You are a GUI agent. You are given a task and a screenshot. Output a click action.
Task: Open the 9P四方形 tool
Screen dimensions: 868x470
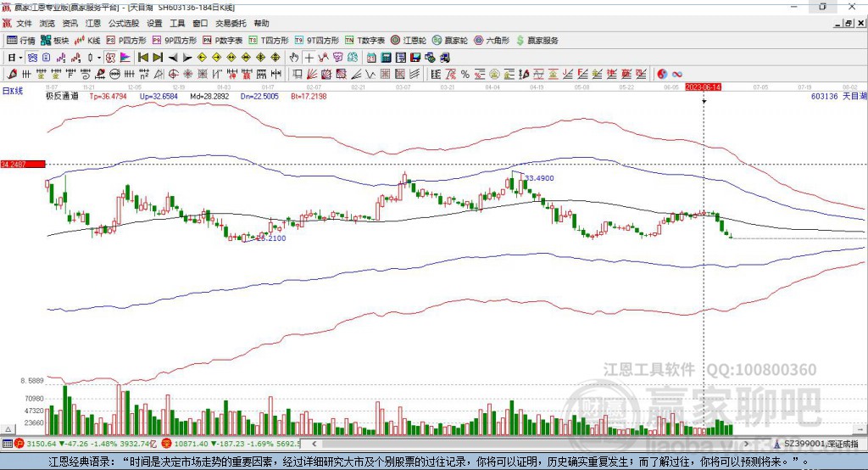(x=175, y=41)
